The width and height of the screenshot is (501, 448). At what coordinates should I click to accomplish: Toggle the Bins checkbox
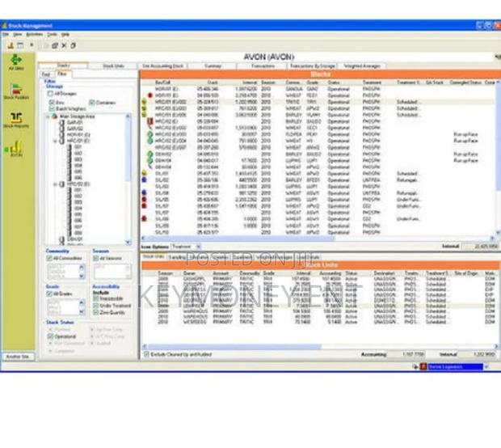point(52,103)
